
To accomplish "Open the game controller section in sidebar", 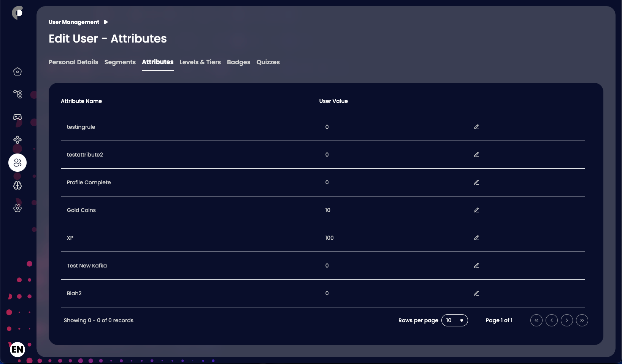I will point(17,117).
